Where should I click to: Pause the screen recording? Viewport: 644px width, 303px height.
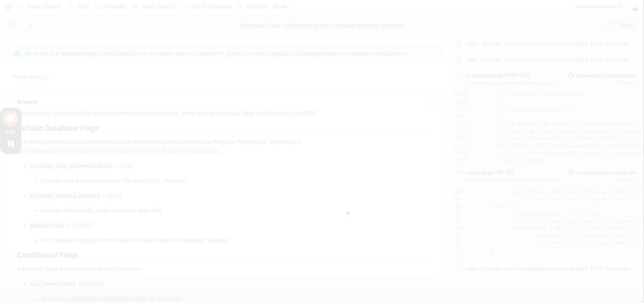click(x=11, y=144)
